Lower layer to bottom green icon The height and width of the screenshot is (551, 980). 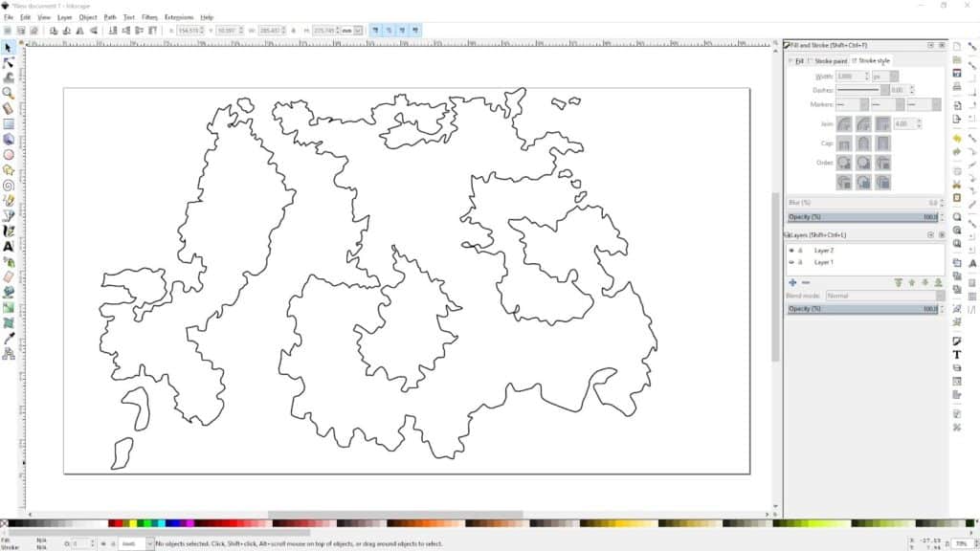938,282
